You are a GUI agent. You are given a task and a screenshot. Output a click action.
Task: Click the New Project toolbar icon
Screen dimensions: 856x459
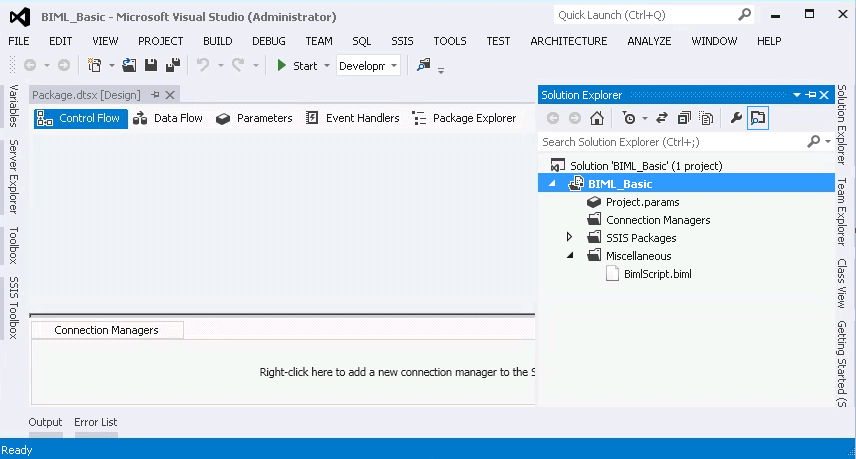tap(94, 65)
